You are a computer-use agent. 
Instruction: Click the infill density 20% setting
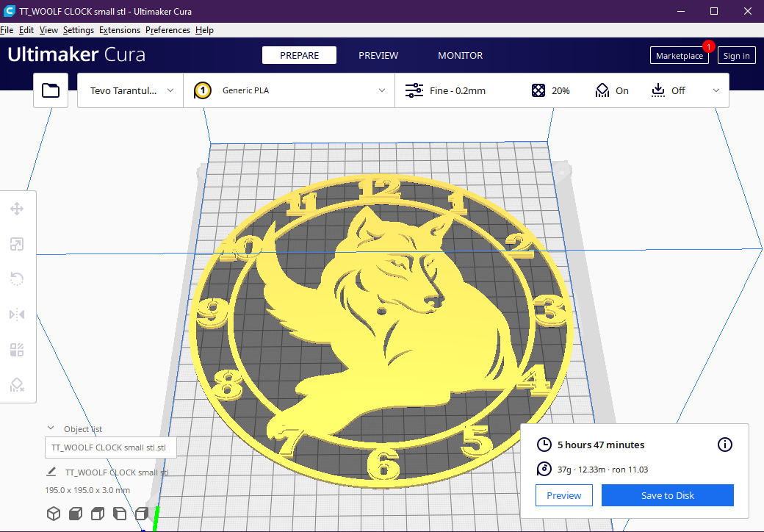pyautogui.click(x=550, y=90)
